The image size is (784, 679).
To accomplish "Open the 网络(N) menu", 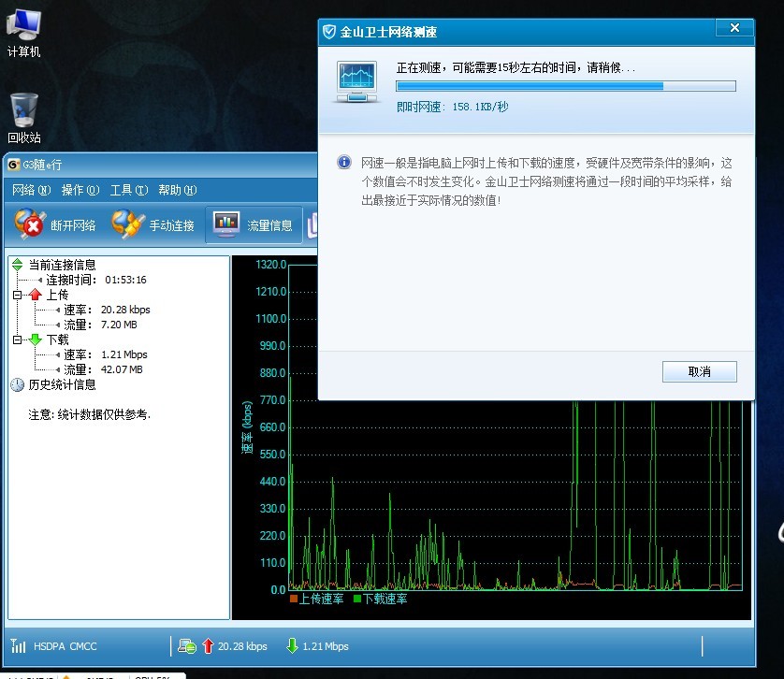I will pyautogui.click(x=32, y=190).
